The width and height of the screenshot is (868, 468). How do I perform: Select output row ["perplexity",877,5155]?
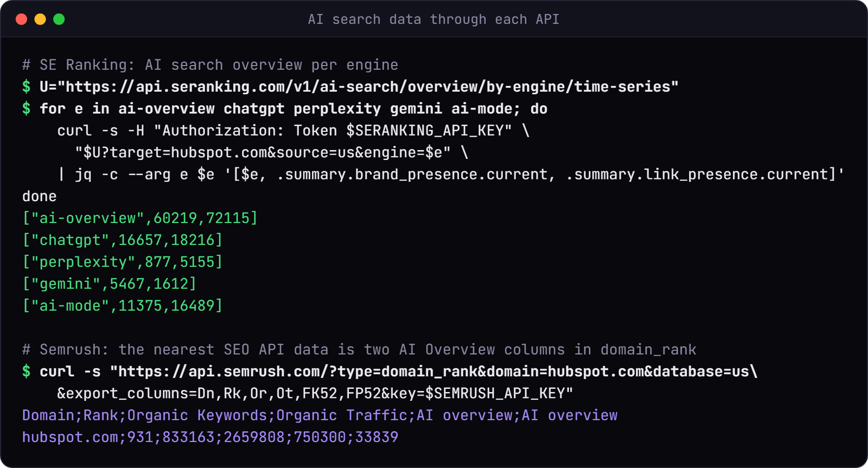tap(123, 262)
